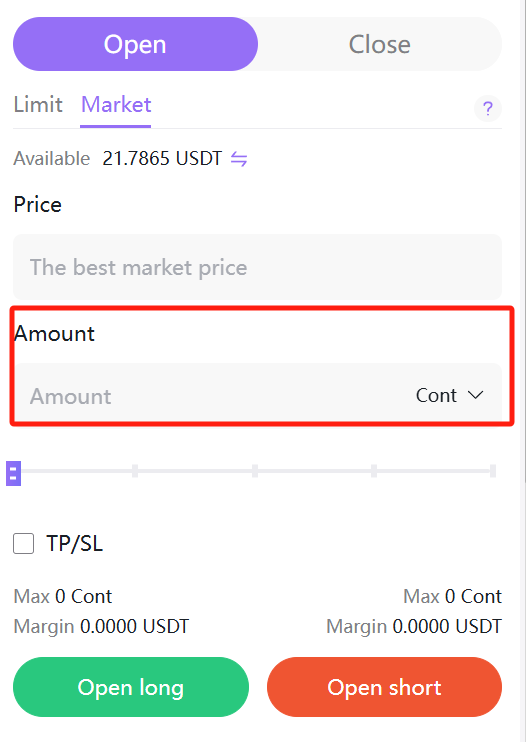Click the Open long button
This screenshot has width=526, height=742.
[131, 687]
